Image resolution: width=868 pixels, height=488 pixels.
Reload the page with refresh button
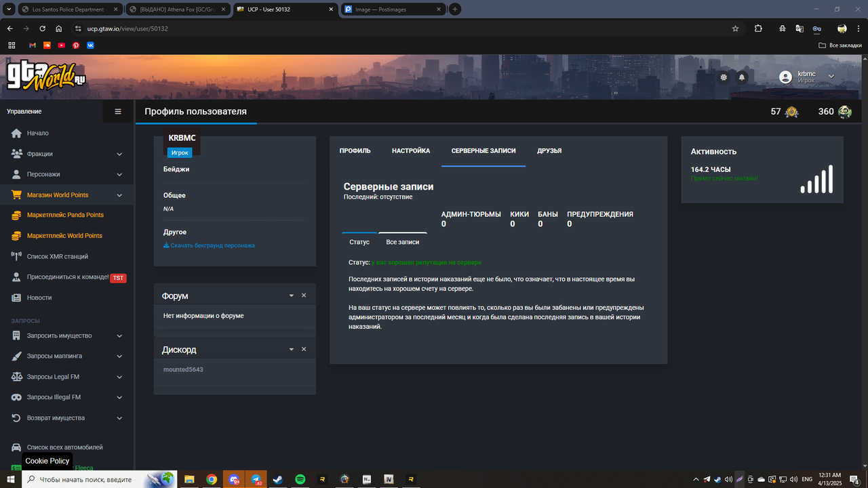click(42, 28)
